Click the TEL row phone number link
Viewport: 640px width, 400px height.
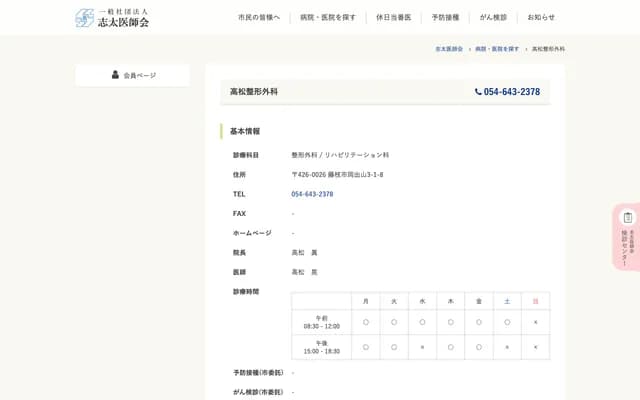[x=312, y=194]
